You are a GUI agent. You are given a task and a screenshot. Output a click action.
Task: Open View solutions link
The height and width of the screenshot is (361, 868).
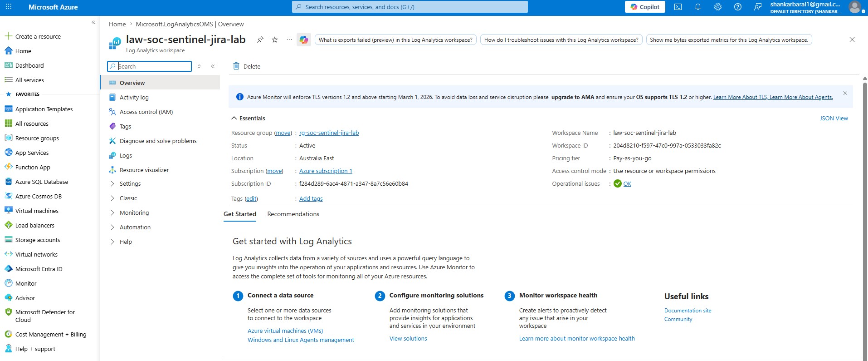click(408, 338)
